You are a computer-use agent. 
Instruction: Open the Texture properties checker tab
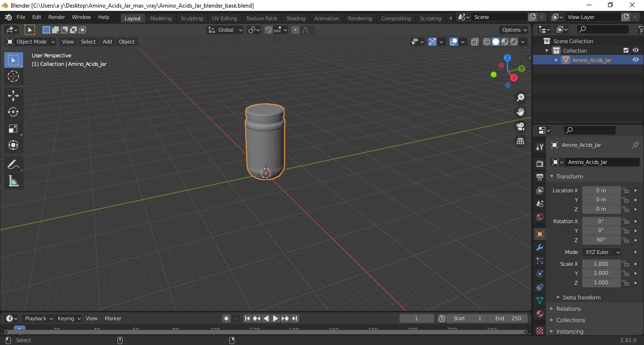[x=540, y=330]
